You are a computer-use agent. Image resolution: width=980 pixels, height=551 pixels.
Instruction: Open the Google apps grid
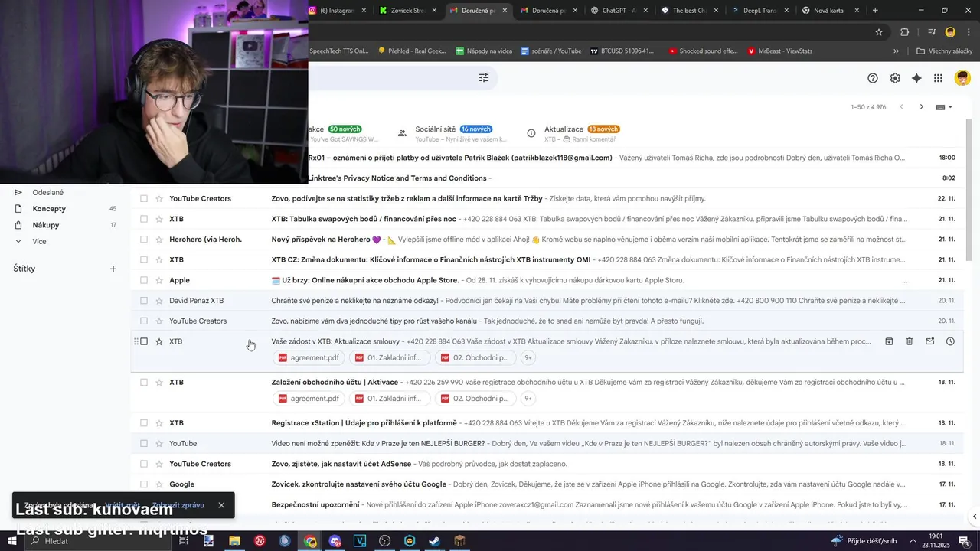[x=938, y=78]
